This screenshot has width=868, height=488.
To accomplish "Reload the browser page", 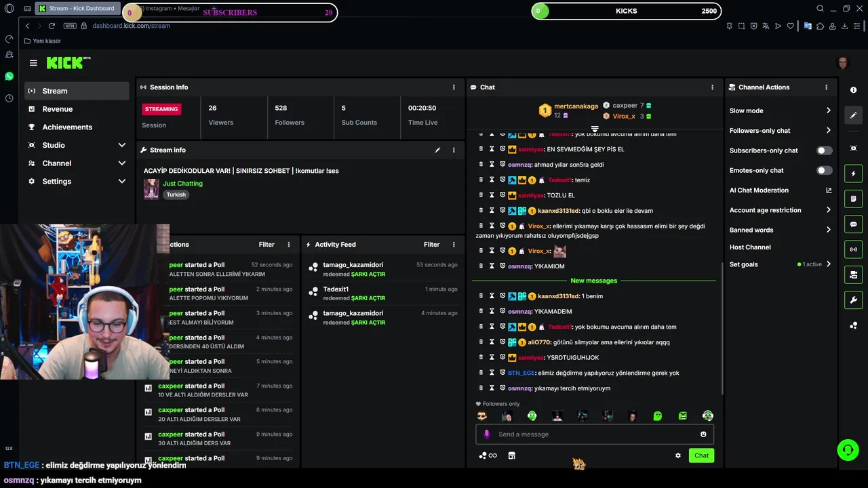I will (x=52, y=26).
